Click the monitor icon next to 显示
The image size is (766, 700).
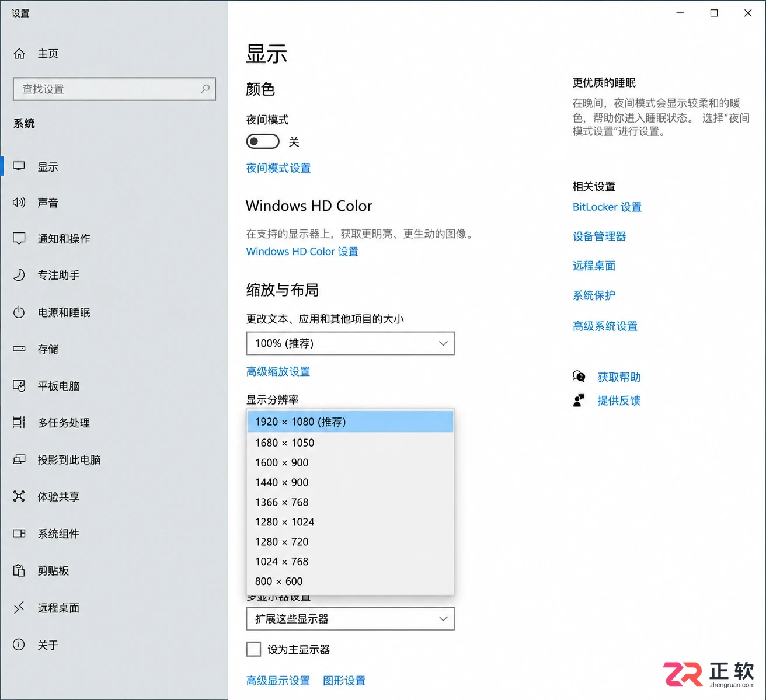tap(19, 166)
